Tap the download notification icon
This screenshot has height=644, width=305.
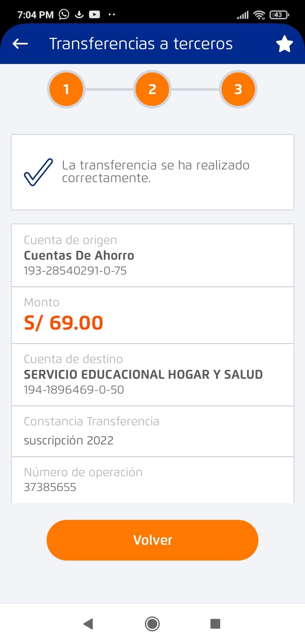79,14
